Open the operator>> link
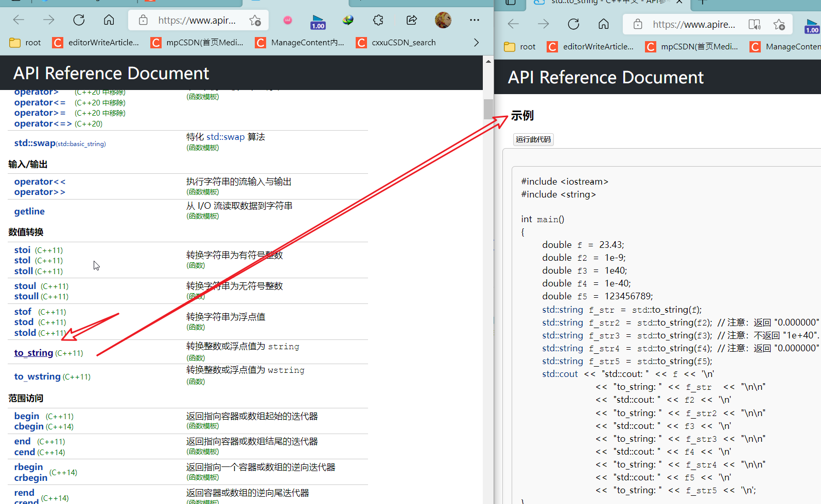The height and width of the screenshot is (504, 821). point(40,192)
